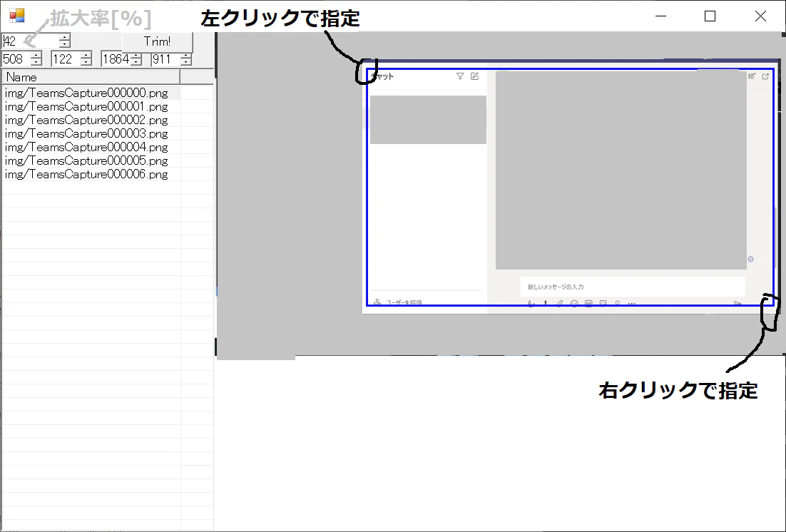Click the send message arrow icon
The width and height of the screenshot is (786, 532).
click(736, 302)
